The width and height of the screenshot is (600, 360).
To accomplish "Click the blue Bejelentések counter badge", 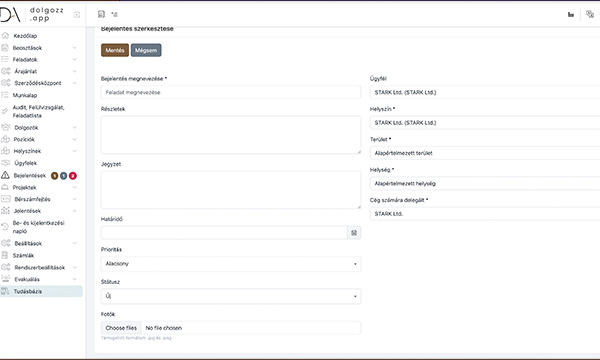I will (x=64, y=176).
